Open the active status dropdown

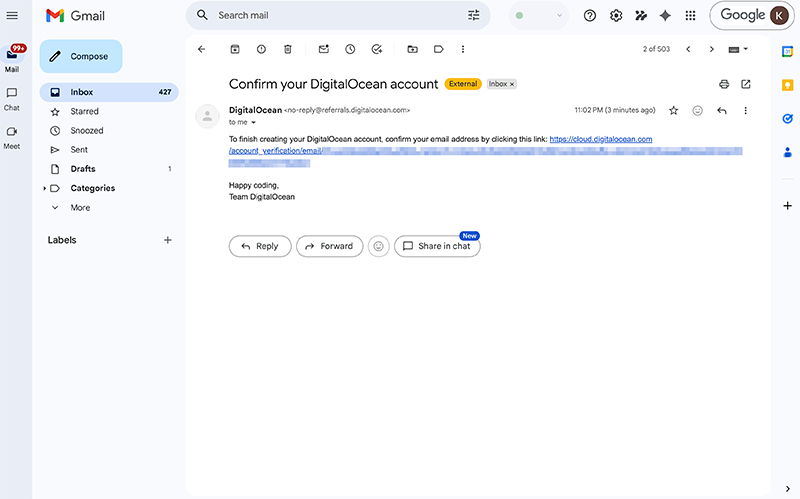539,15
